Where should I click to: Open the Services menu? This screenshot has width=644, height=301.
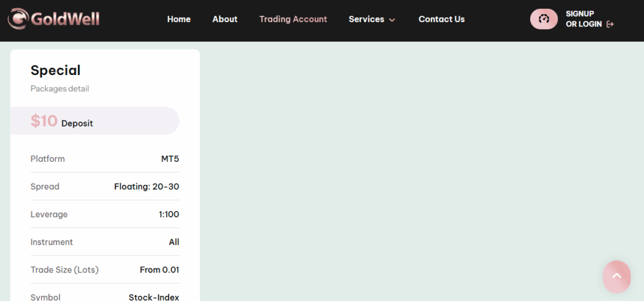[x=367, y=20]
